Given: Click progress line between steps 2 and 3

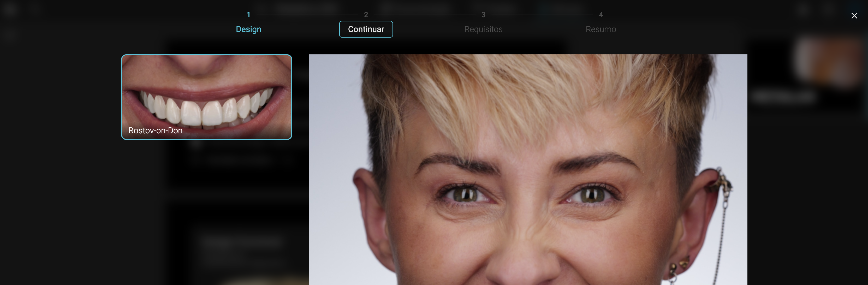Looking at the screenshot, I should pyautogui.click(x=425, y=15).
